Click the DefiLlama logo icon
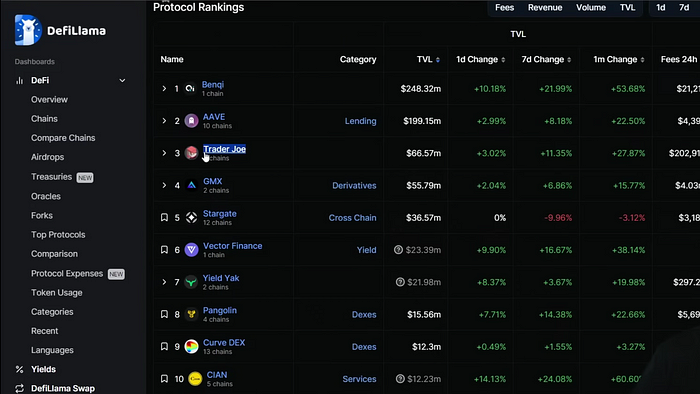700x394 pixels. (x=28, y=30)
